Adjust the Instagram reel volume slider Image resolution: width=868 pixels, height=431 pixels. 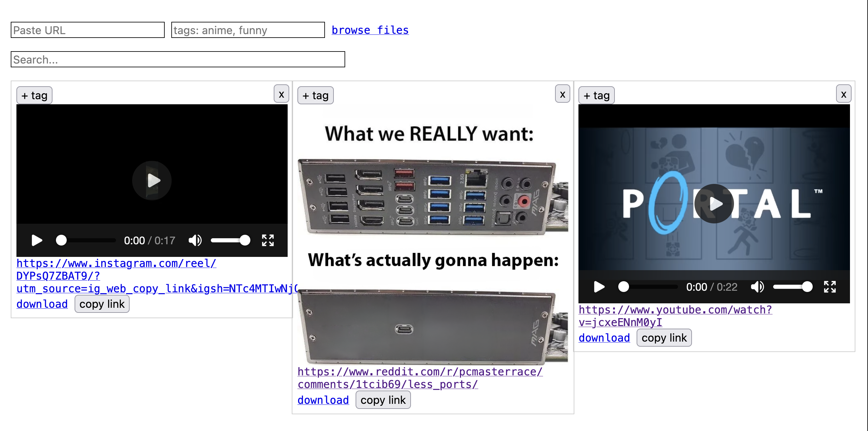tap(230, 240)
